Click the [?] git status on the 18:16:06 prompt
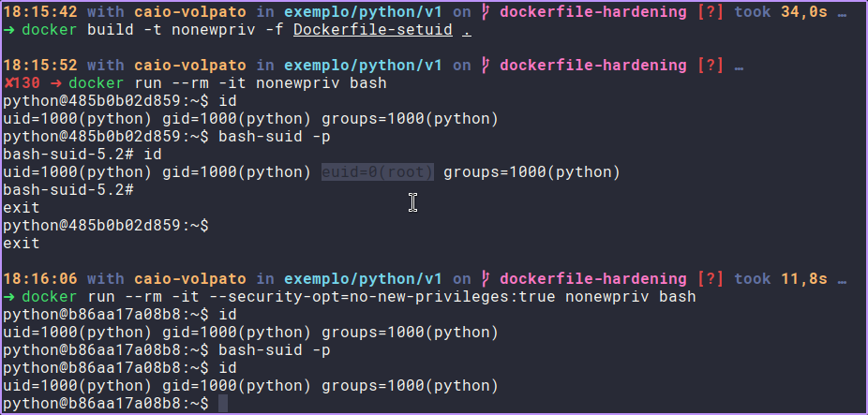The image size is (868, 415). [x=711, y=279]
